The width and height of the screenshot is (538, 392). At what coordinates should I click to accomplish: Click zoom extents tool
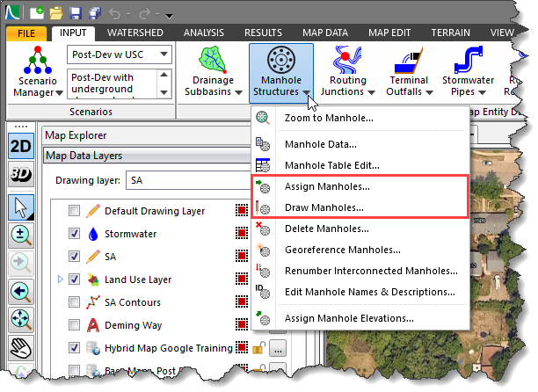(21, 320)
